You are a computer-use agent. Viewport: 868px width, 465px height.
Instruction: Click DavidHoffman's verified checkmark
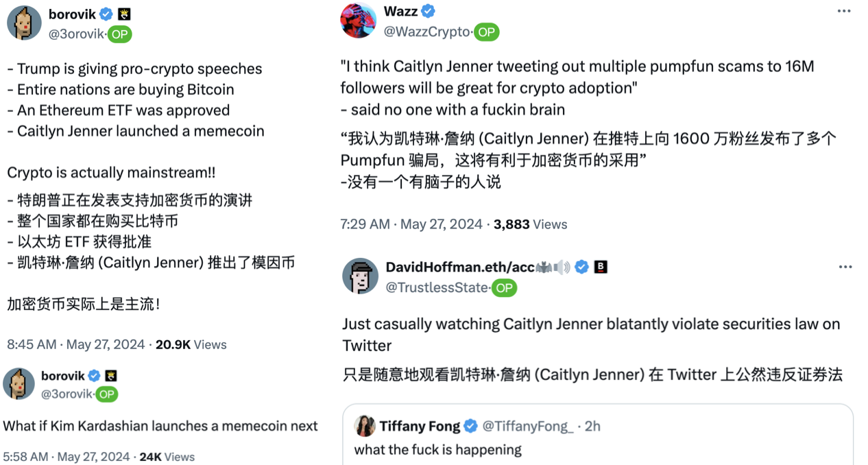pos(582,267)
